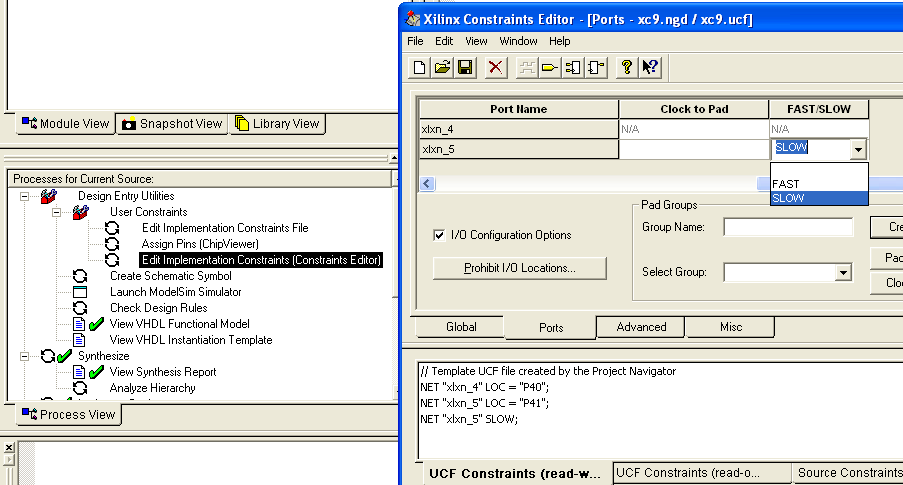Click the clock period waveform icon
This screenshot has height=485, width=903.
526,67
